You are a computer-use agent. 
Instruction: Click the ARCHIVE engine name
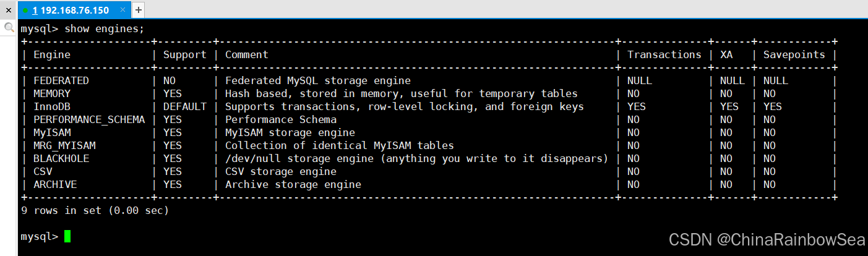tap(55, 184)
